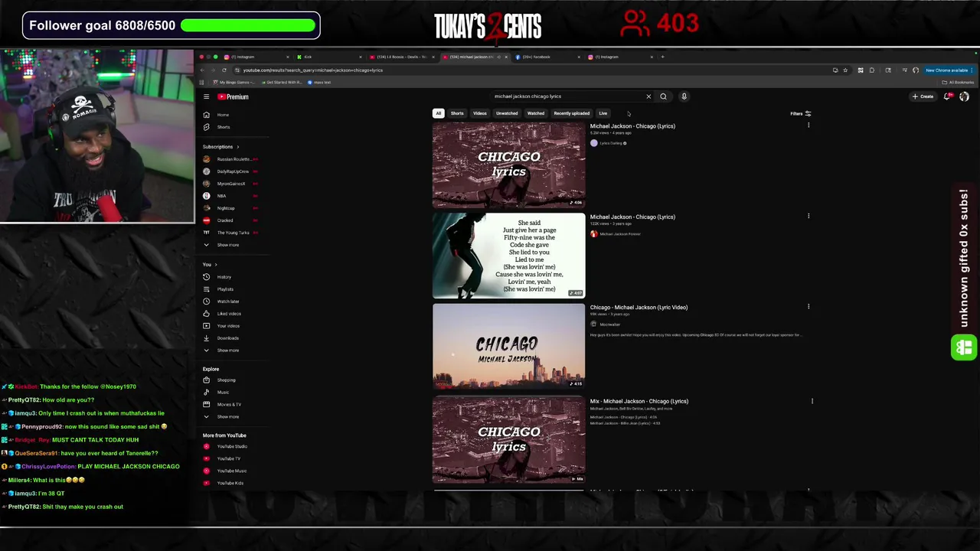Open Downloads in the sidebar
Screen dimensions: 980x551
(x=227, y=338)
